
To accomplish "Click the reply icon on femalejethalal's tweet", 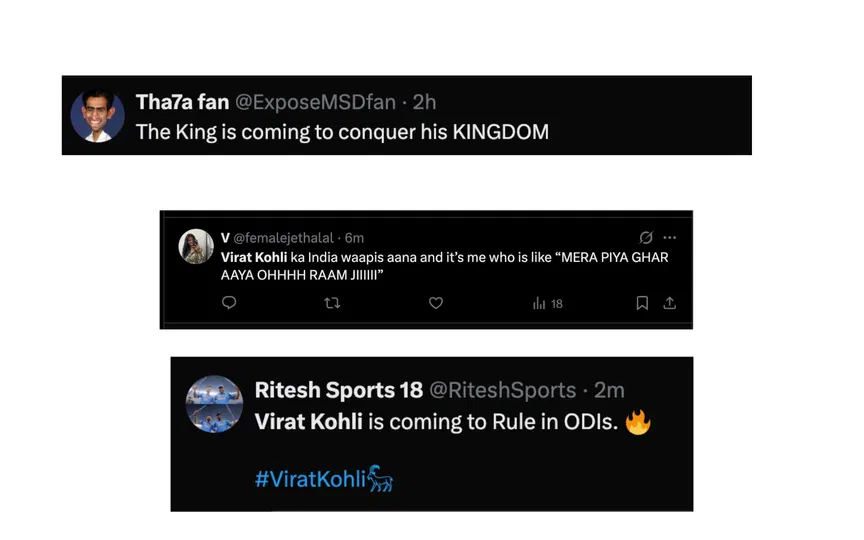I will pos(229,303).
